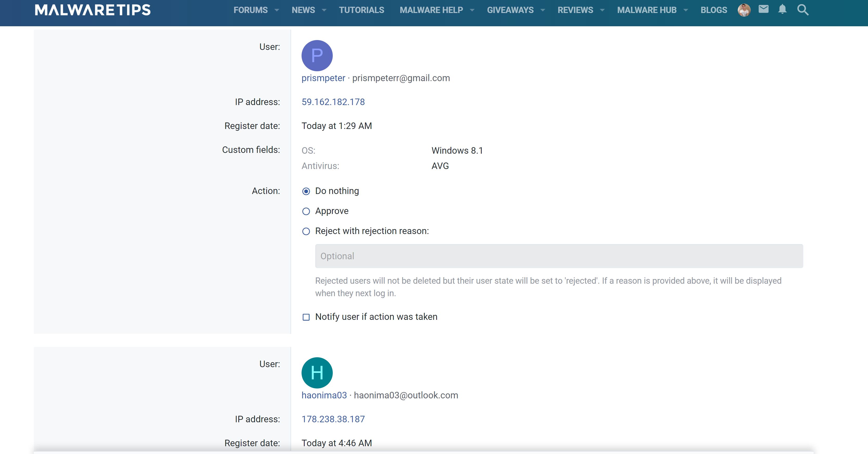Go to MalwareTips logo home

click(93, 10)
